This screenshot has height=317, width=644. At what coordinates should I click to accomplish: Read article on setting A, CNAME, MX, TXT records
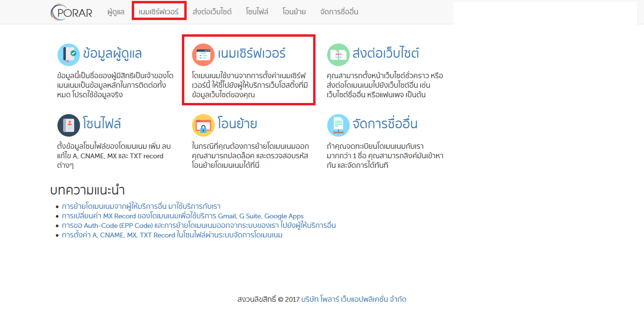[172, 235]
